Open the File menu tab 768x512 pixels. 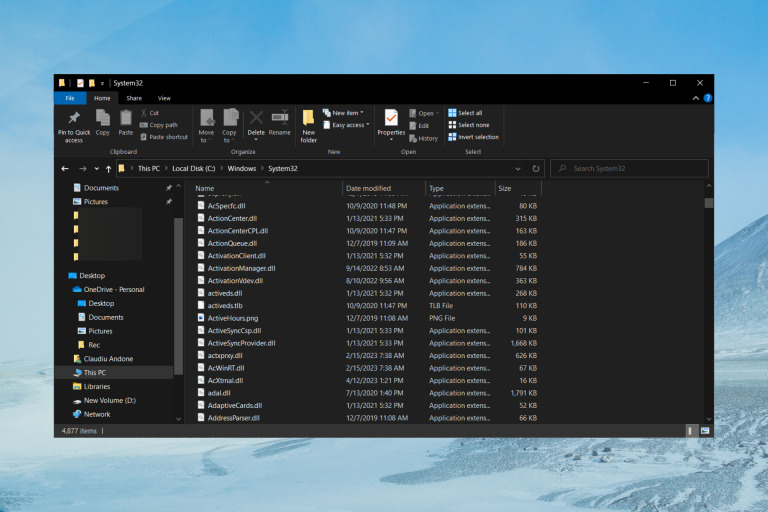coord(70,98)
